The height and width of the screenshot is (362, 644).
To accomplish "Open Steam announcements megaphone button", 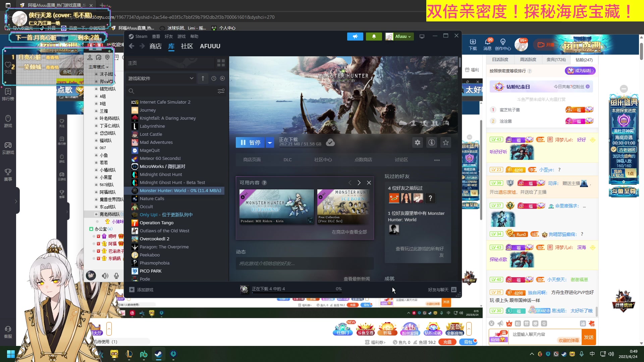I will pos(355,37).
